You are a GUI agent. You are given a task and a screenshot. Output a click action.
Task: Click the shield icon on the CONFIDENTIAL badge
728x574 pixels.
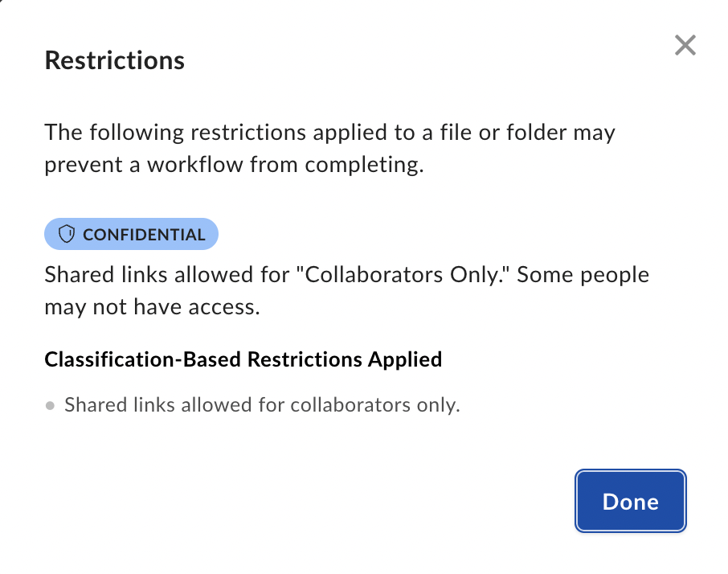tap(67, 234)
